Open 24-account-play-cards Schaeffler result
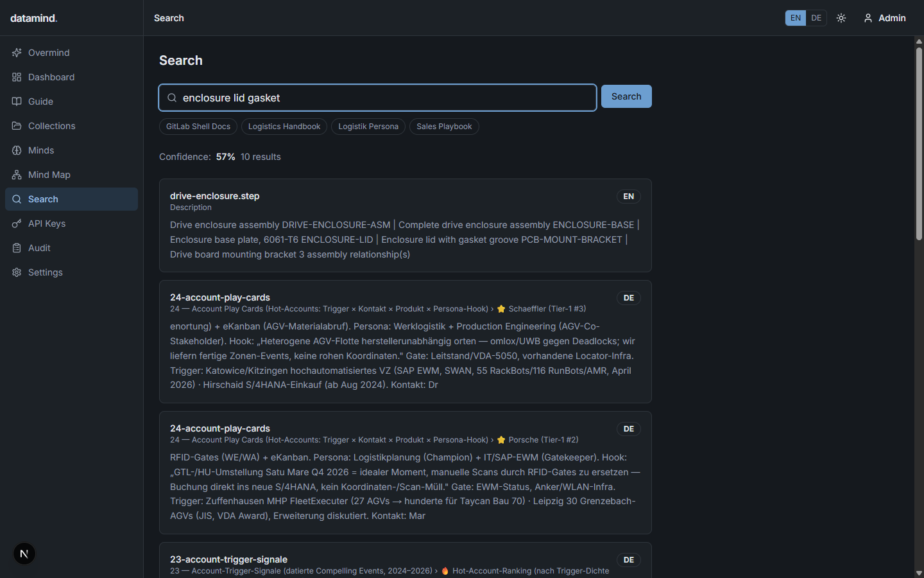 click(406, 342)
